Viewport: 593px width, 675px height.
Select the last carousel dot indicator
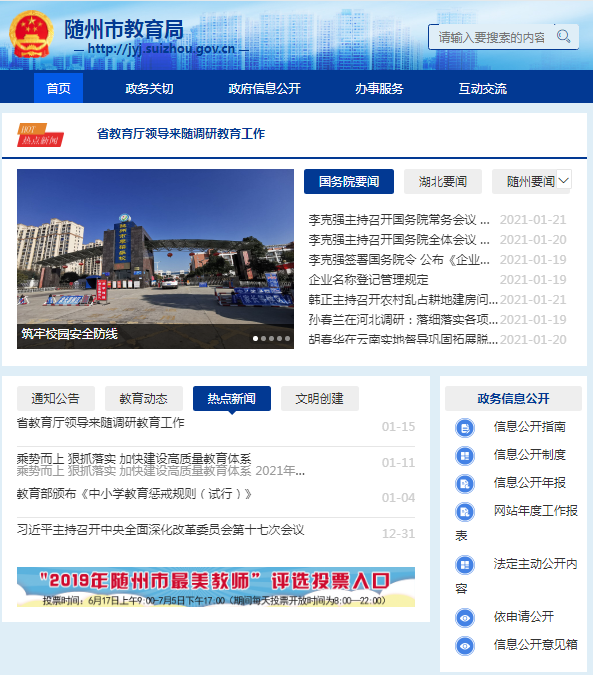click(287, 338)
